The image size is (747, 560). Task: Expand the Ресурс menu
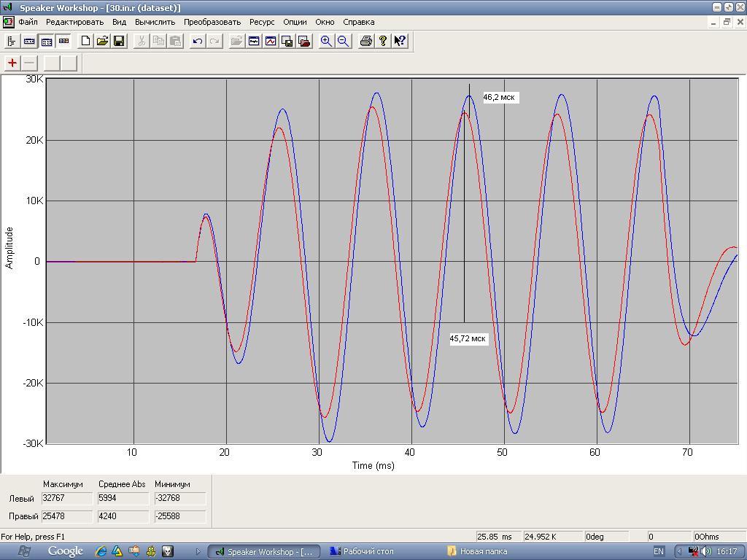[262, 22]
